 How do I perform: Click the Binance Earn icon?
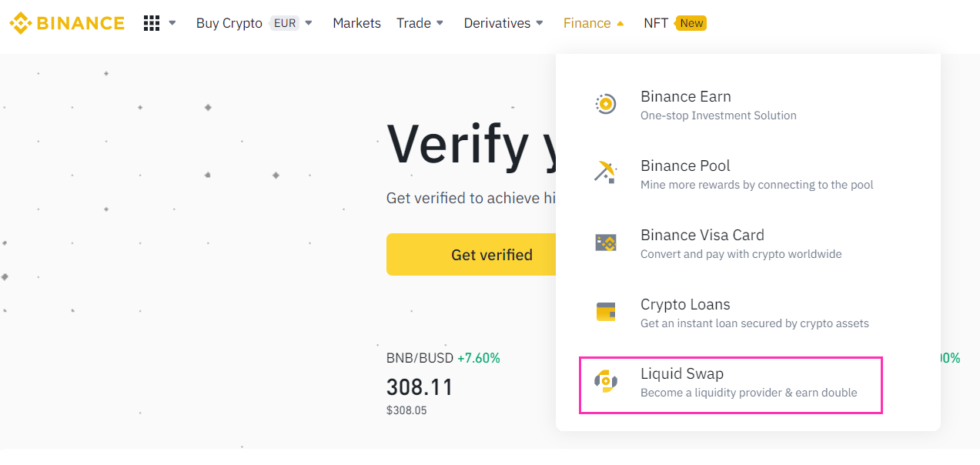606,104
